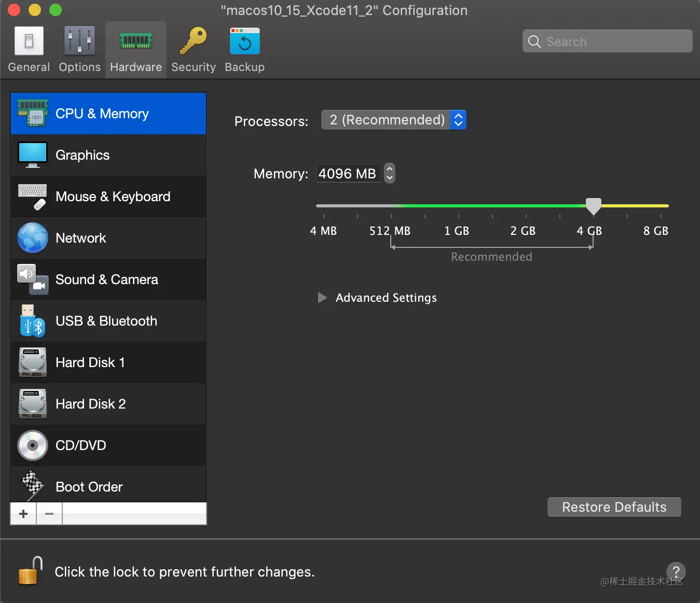Viewport: 700px width, 603px height.
Task: Select Hard Disk 2 in hardware list
Action: [108, 404]
